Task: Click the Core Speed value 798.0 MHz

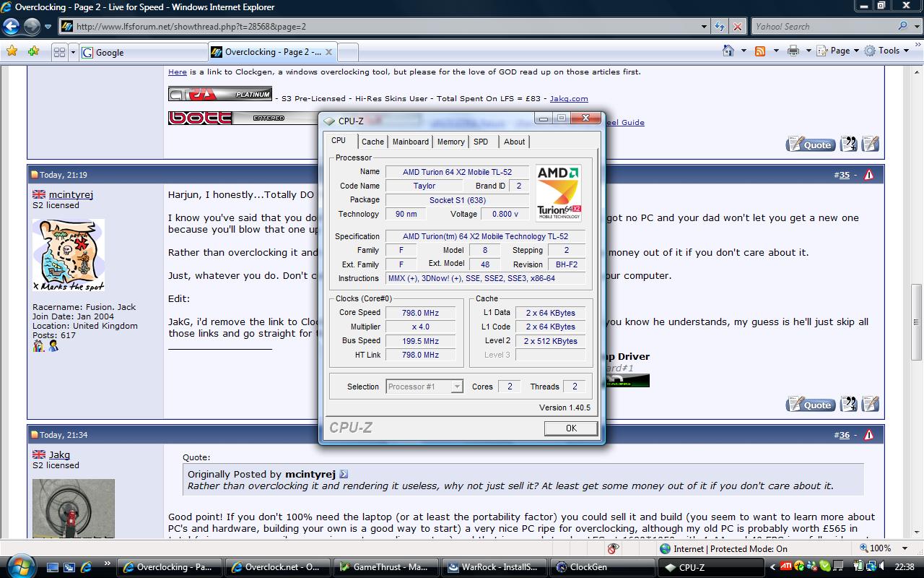Action: pos(420,313)
